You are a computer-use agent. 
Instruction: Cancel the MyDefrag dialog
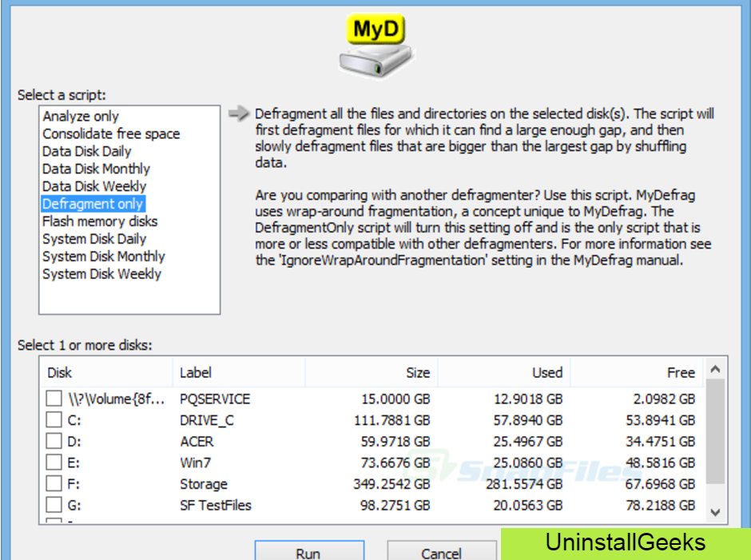click(x=441, y=551)
